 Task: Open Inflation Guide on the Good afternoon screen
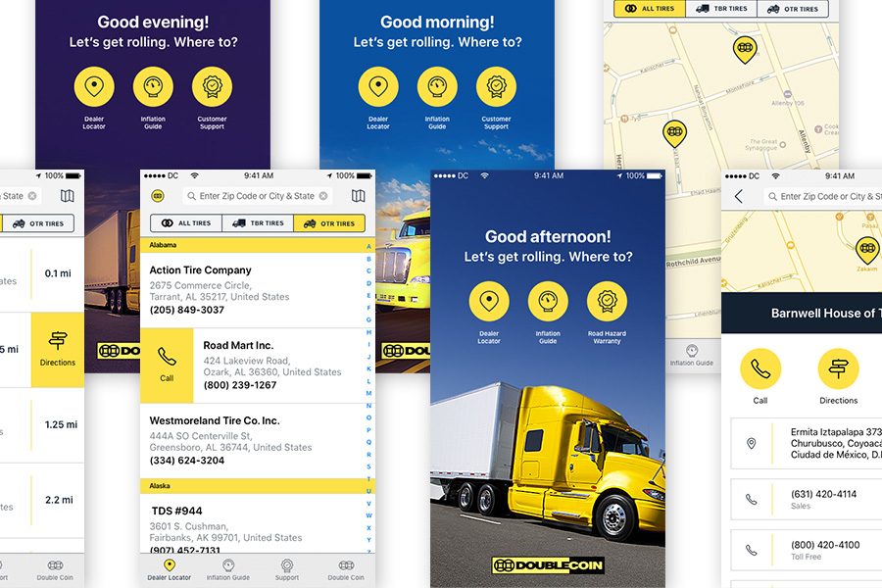tap(548, 301)
